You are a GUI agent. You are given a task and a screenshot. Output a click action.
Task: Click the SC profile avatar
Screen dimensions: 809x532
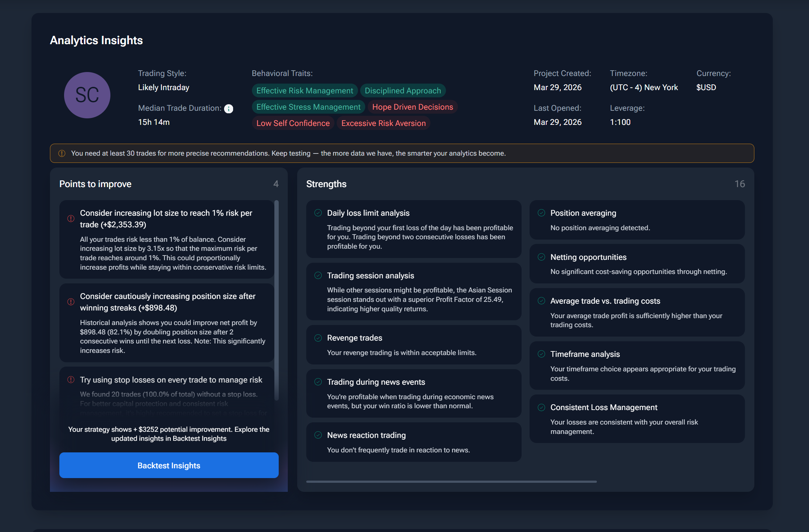pos(87,95)
